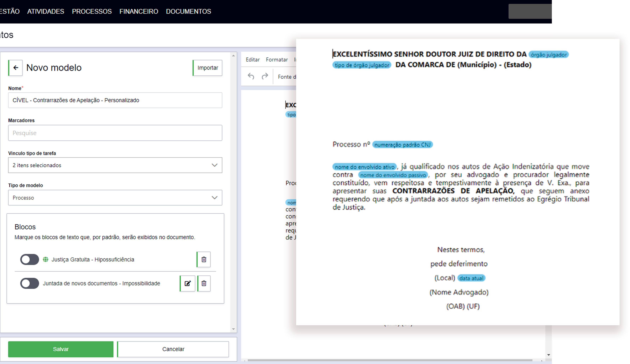Click the Importar button
This screenshot has width=630, height=364.
[x=208, y=68]
